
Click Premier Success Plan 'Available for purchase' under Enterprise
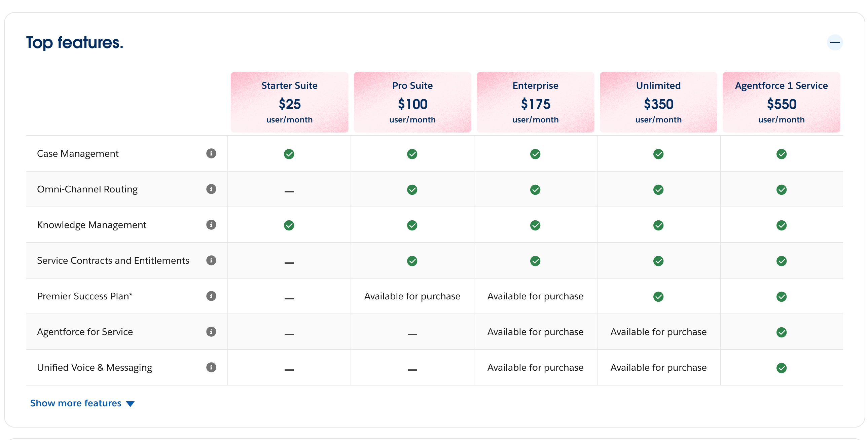(x=535, y=296)
